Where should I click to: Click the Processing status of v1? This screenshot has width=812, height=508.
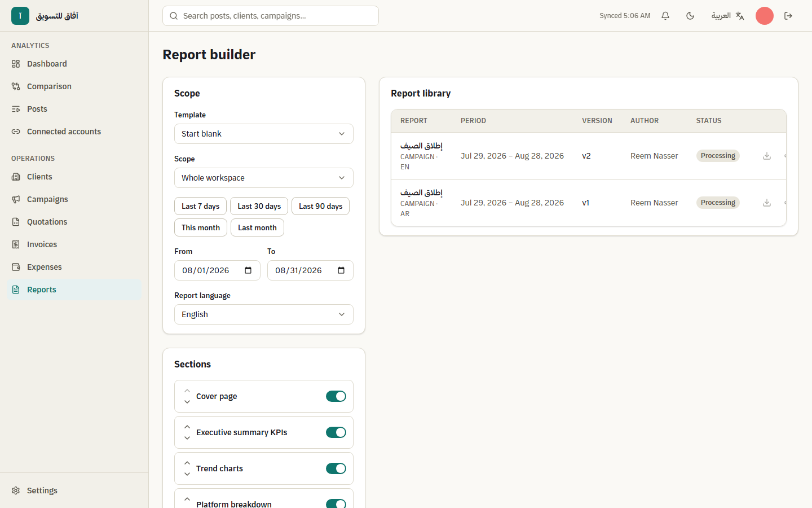click(x=718, y=203)
